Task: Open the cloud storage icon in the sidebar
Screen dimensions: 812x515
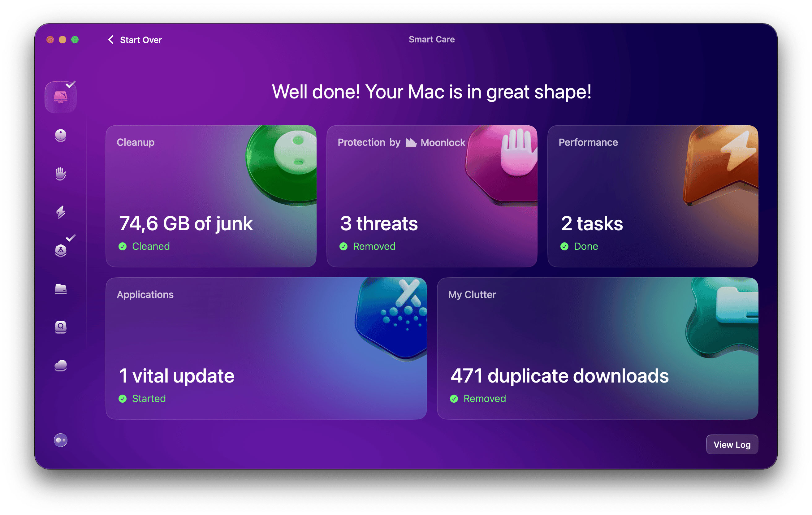Action: point(61,366)
